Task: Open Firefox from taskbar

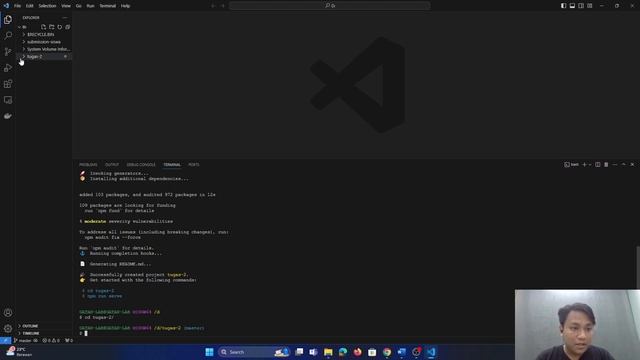Action: tap(358, 352)
